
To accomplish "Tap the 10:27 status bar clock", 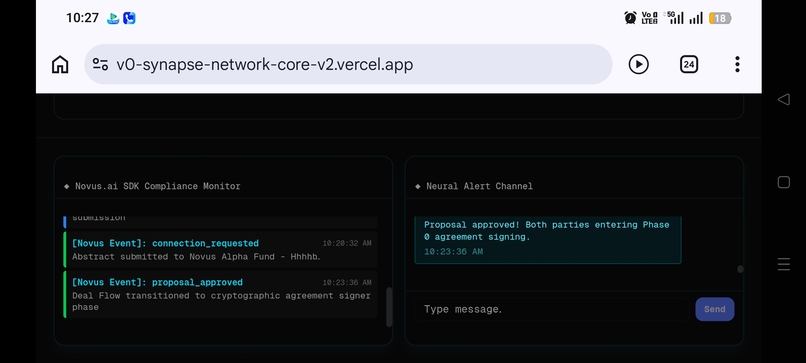I will pyautogui.click(x=82, y=18).
